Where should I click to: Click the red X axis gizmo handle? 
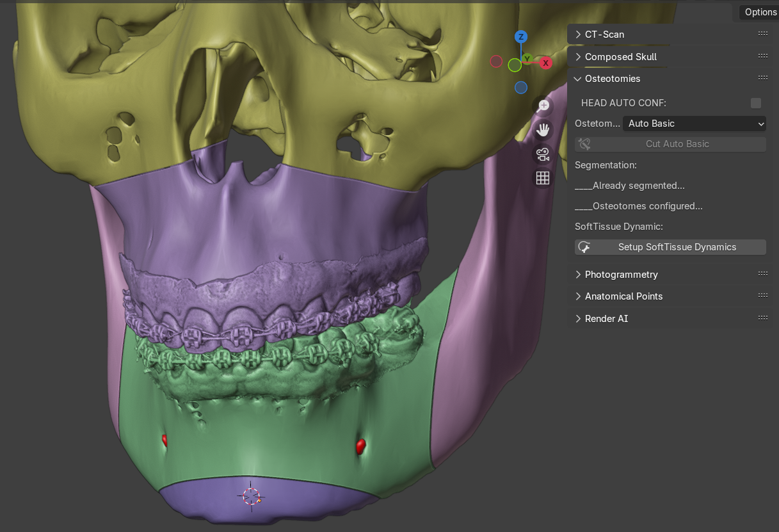(546, 63)
